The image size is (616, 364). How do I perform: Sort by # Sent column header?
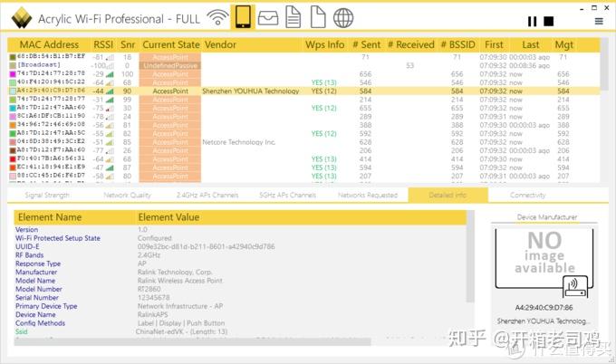tap(367, 44)
